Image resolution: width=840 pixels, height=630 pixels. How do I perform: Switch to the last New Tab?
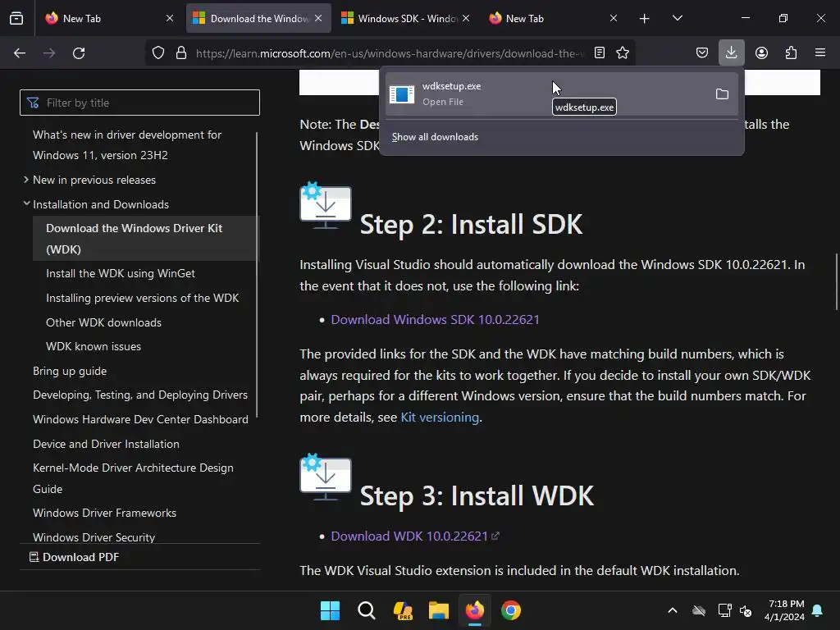[x=553, y=18]
